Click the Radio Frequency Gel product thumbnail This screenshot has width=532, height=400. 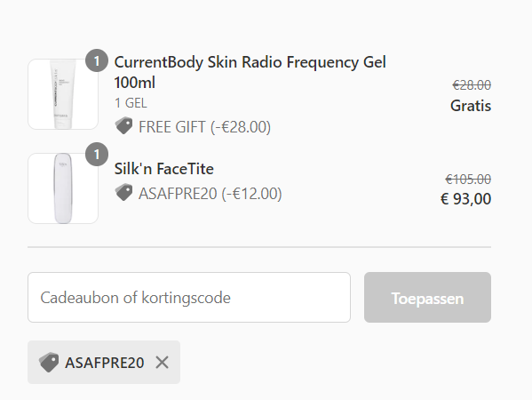63,94
